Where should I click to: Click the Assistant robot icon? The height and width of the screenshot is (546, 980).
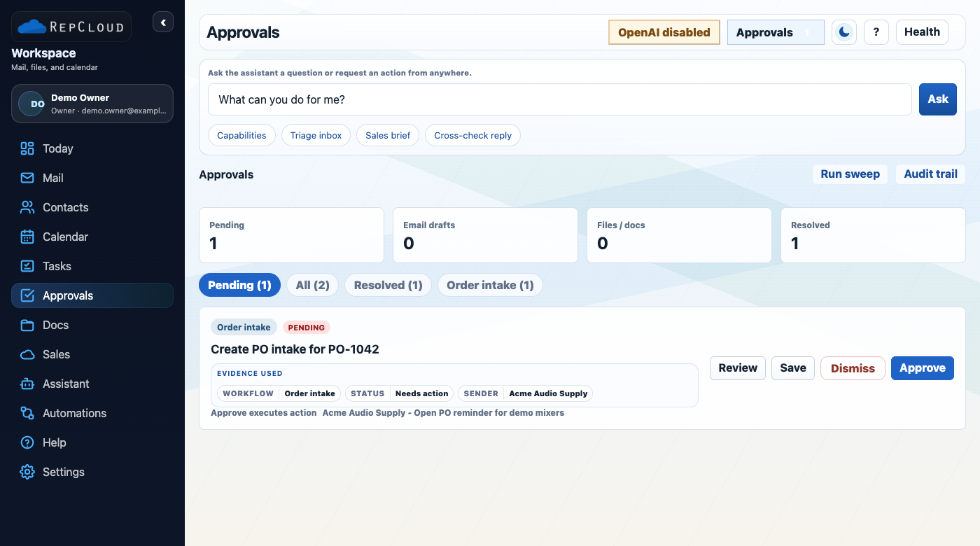pyautogui.click(x=27, y=384)
